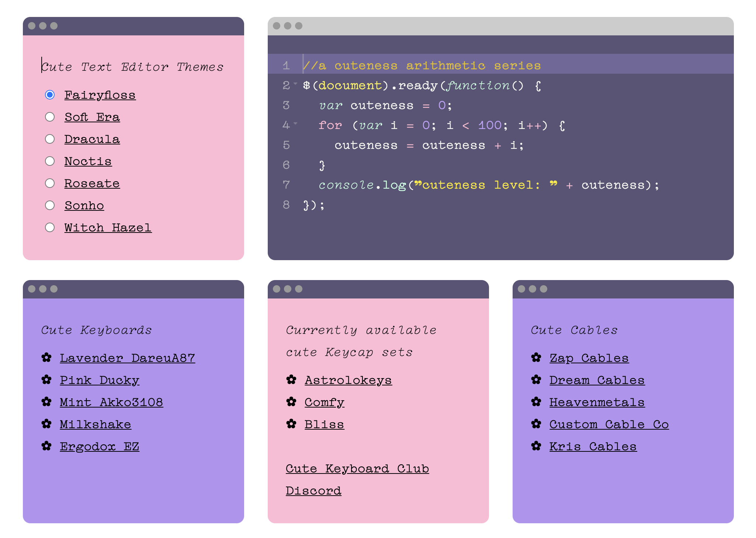Choose the Witch Hazel radio button

[x=50, y=227]
